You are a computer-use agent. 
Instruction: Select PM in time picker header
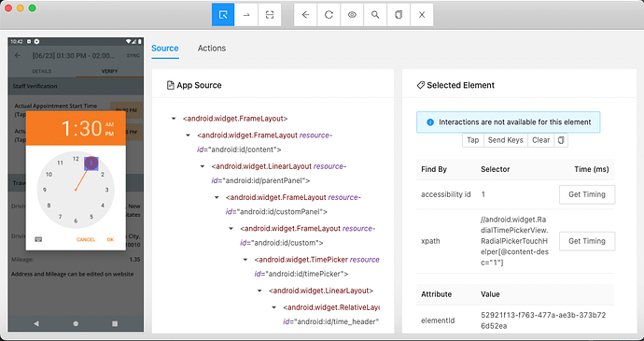[109, 134]
